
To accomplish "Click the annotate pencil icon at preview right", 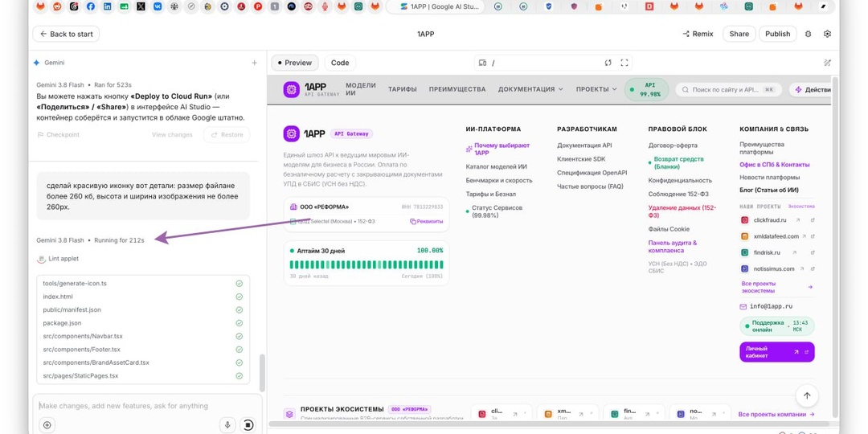I will tap(828, 63).
